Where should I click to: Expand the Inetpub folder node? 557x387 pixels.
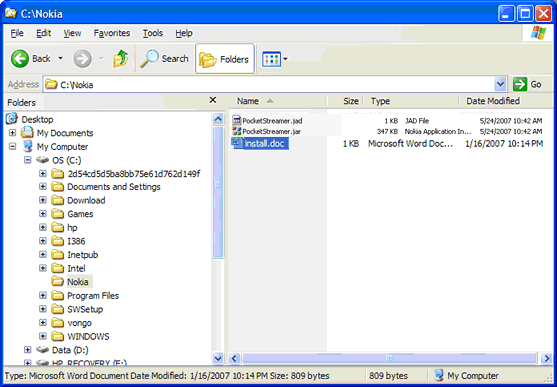(x=43, y=254)
